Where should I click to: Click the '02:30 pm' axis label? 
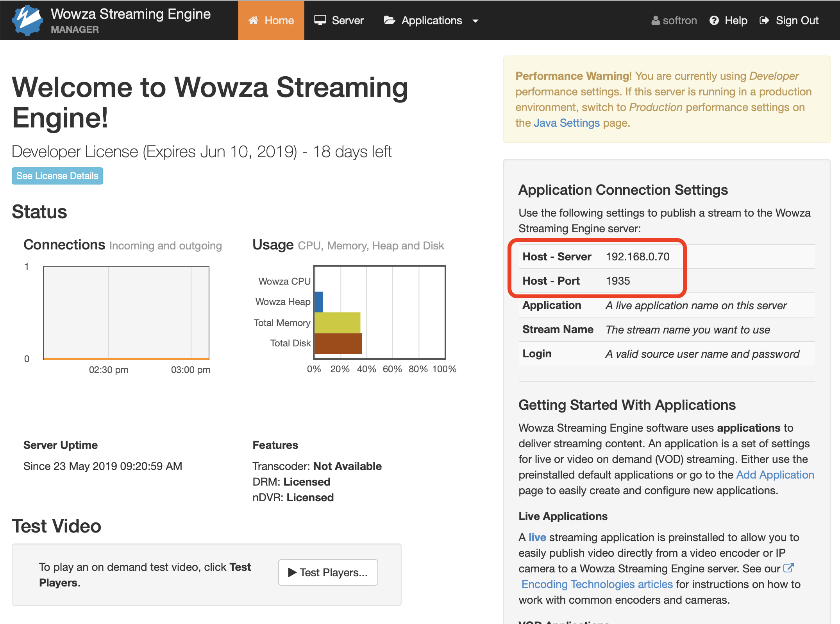point(109,370)
